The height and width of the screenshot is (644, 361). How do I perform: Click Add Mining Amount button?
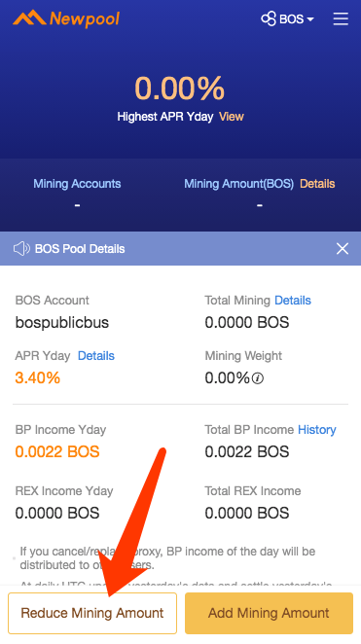269,613
